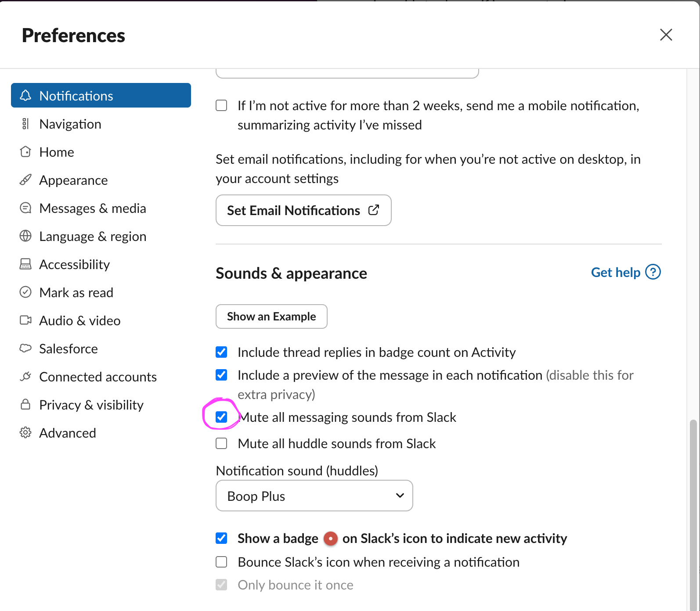Go to the Connected accounts section

pos(97,377)
